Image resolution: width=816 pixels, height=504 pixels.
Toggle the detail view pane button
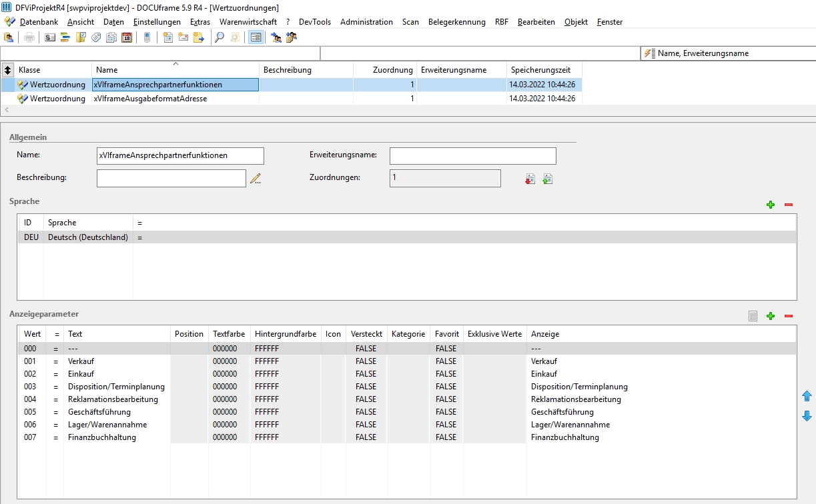[x=256, y=37]
